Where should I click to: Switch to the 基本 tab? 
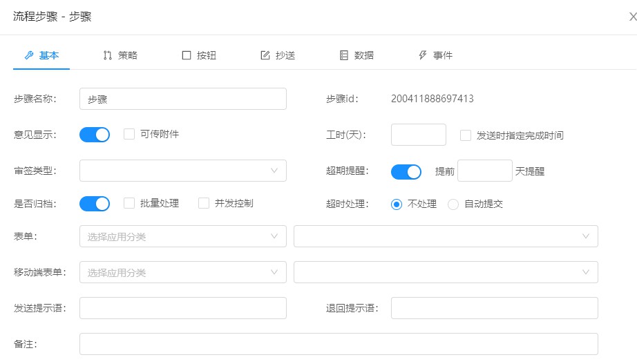click(x=41, y=55)
